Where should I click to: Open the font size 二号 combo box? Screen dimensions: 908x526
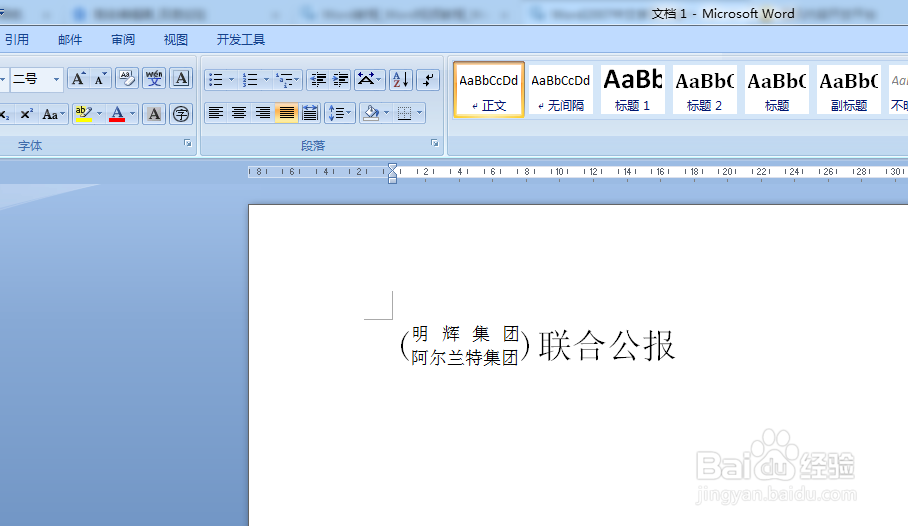(x=36, y=79)
